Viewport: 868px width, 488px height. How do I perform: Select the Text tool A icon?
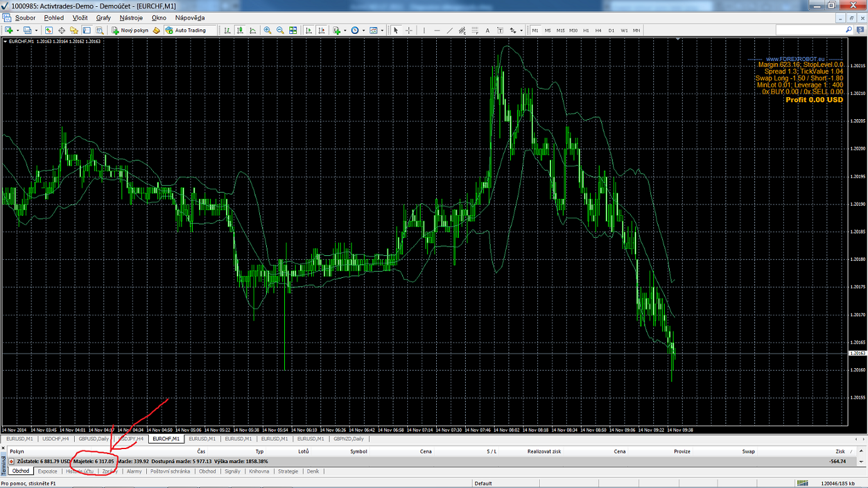(488, 30)
